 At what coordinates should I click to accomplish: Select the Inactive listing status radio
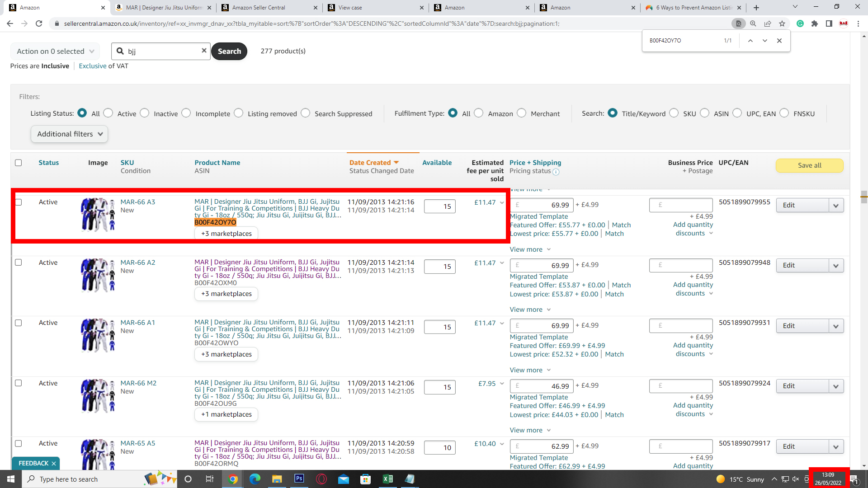[145, 113]
